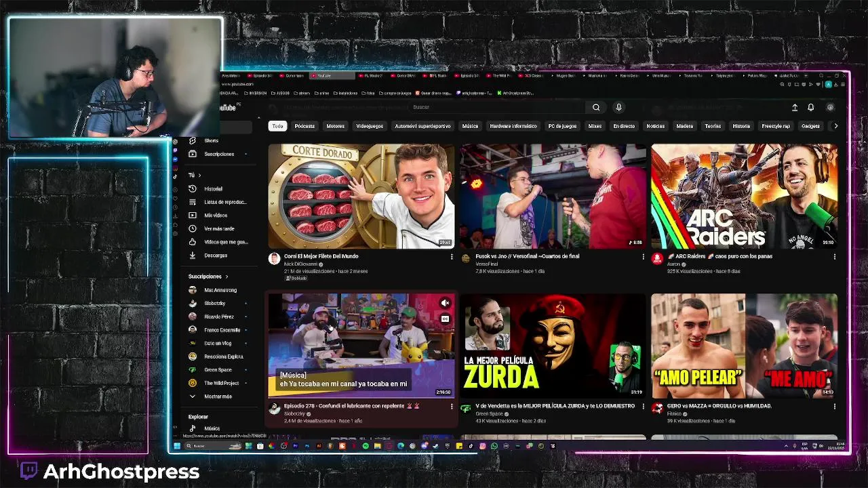Open options menu for Fusok vs Jno video
The height and width of the screenshot is (488, 868).
coord(643,257)
